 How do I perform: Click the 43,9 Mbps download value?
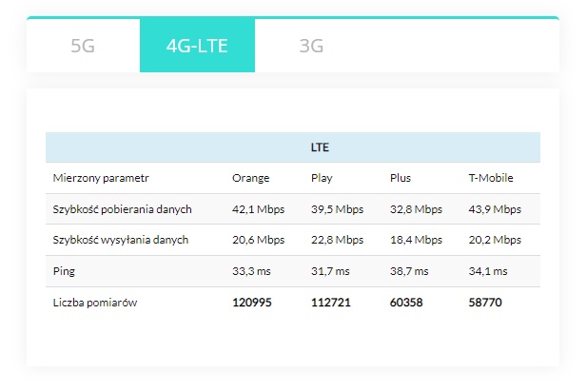coord(495,209)
